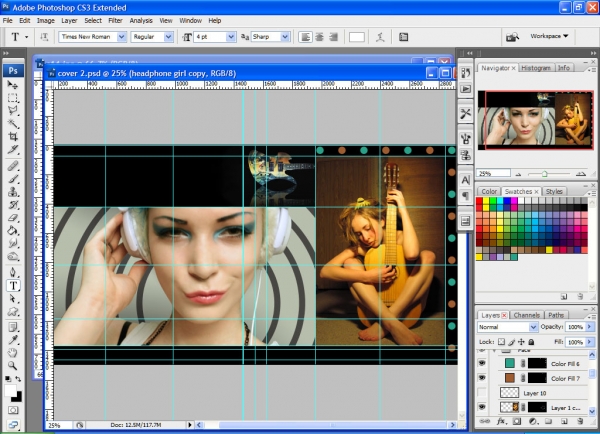Switch to the Paths tab

coord(556,315)
